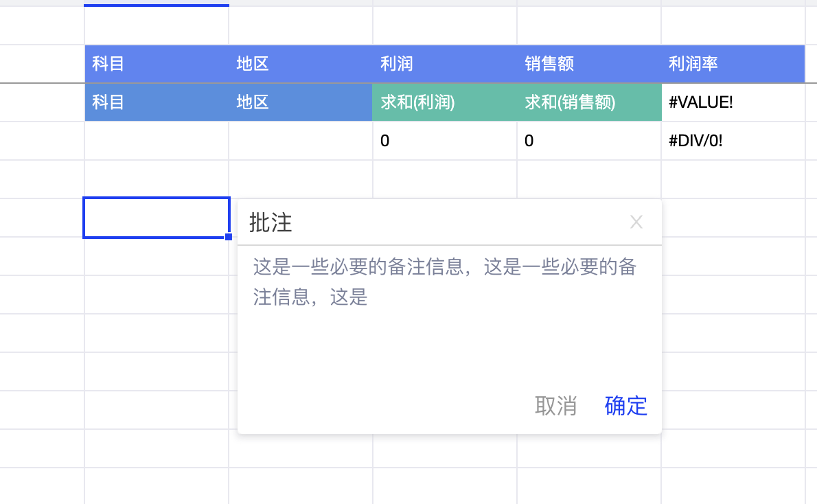
Task: Select the highlighted empty cell
Action: (156, 218)
